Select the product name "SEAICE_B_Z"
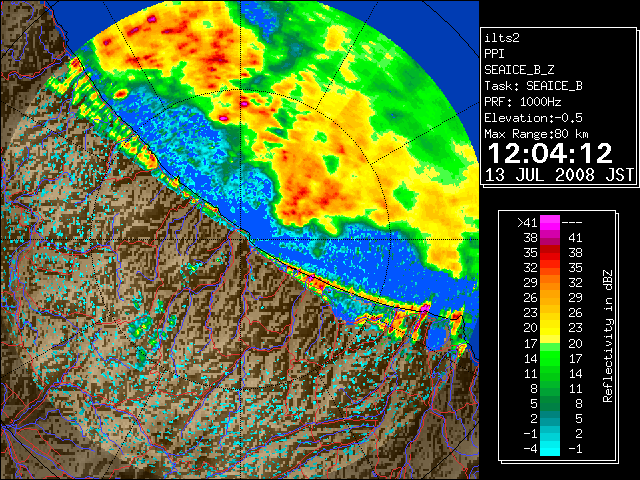Viewport: 640px width, 480px height. point(519,70)
